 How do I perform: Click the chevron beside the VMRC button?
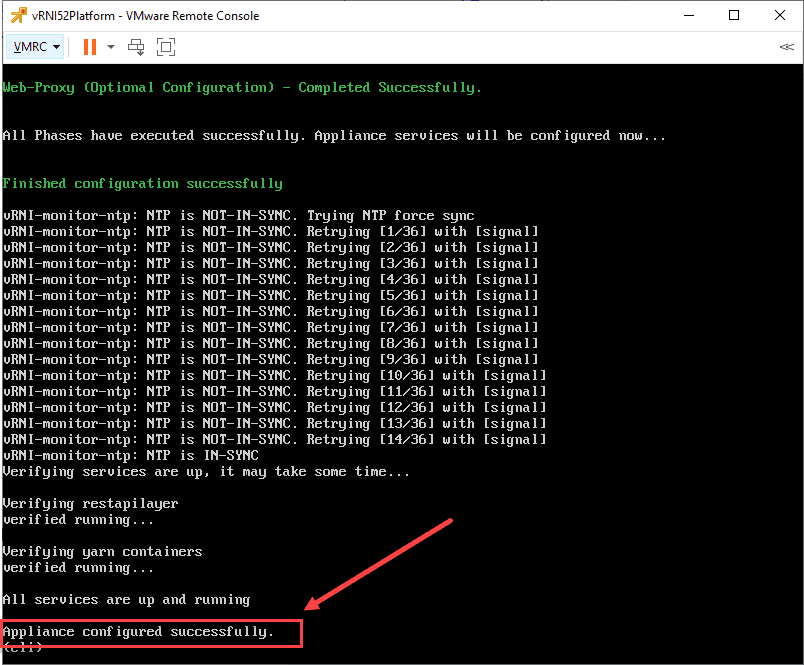(x=56, y=47)
